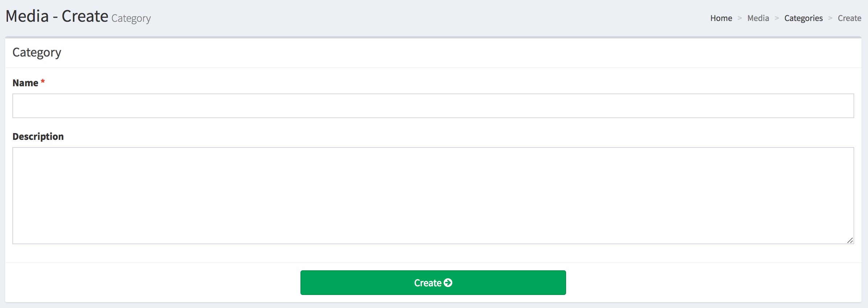This screenshot has width=868, height=308.
Task: Click the separator arrow after Media breadcrumb
Action: pyautogui.click(x=777, y=18)
